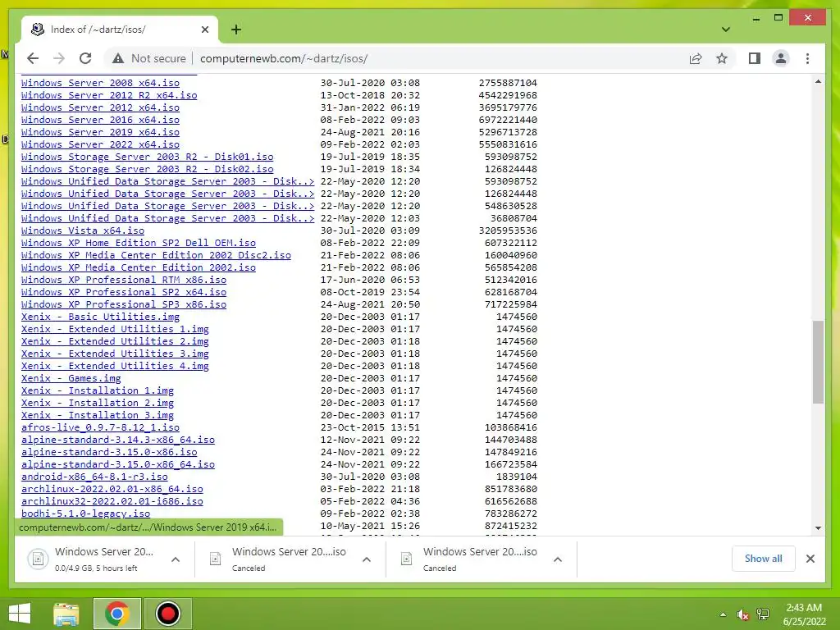Image resolution: width=840 pixels, height=630 pixels.
Task: Open bodhi-5.1.0-legacy.iso link
Action: coord(85,514)
